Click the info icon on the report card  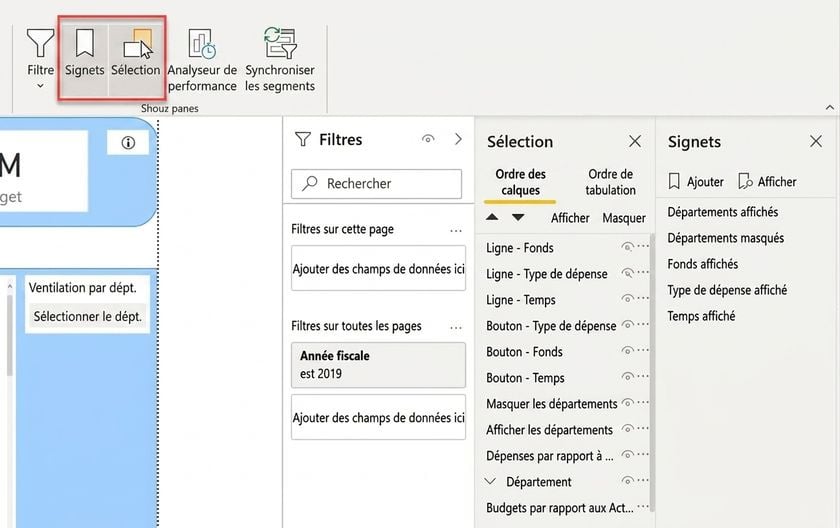coord(128,143)
